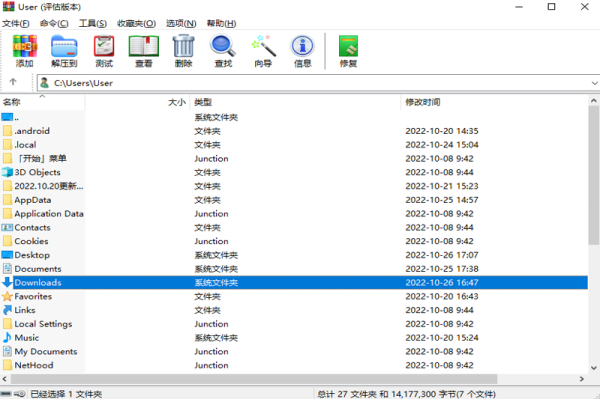Click the 添加 (Add) toolbar icon
Screen dimensions: 600x399
[24, 51]
